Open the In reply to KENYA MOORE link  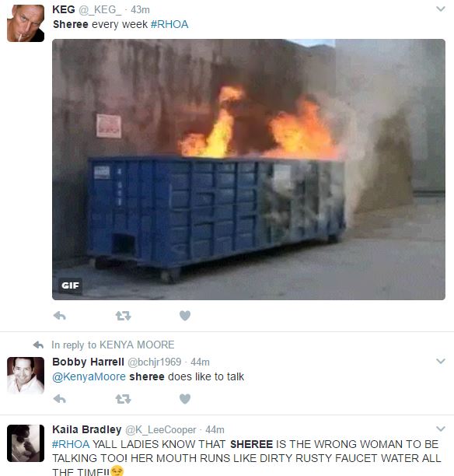click(x=113, y=345)
